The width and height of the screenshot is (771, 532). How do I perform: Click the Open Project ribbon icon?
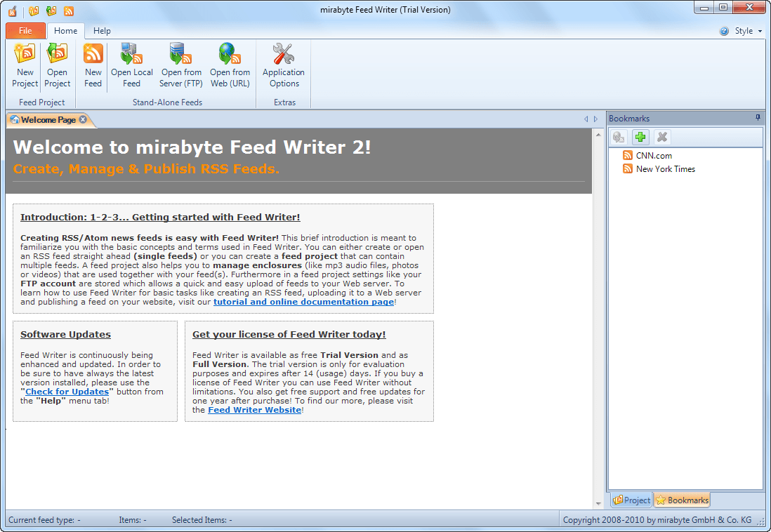tap(57, 53)
